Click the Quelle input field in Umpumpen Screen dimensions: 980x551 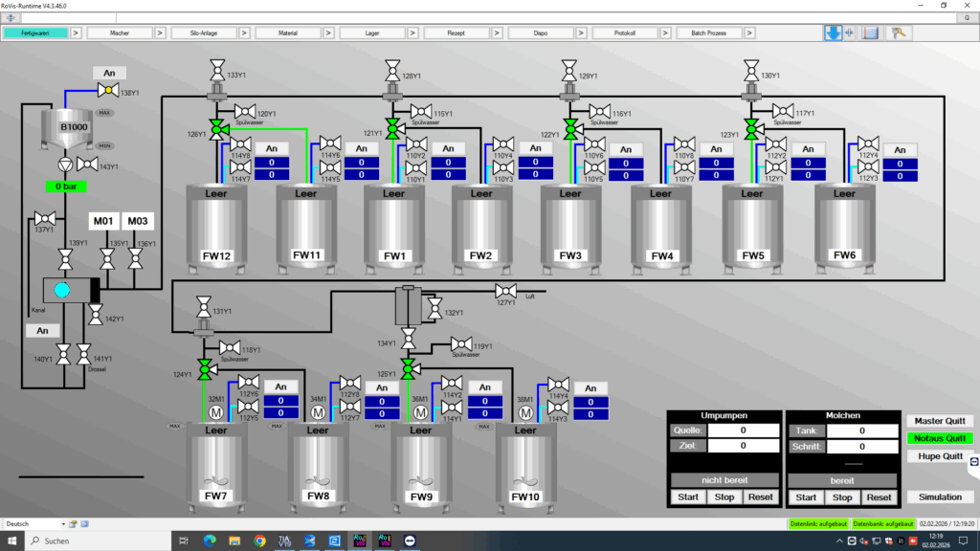(x=743, y=430)
